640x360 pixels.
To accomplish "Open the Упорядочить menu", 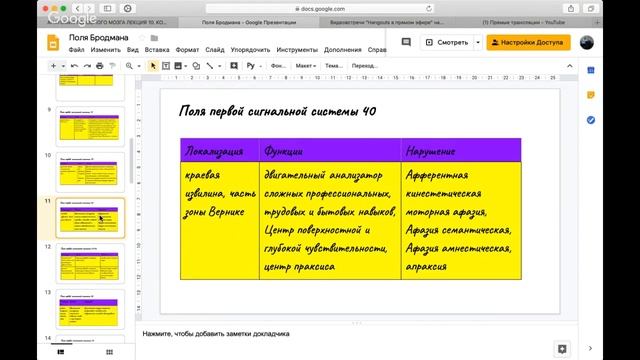I will (250, 50).
